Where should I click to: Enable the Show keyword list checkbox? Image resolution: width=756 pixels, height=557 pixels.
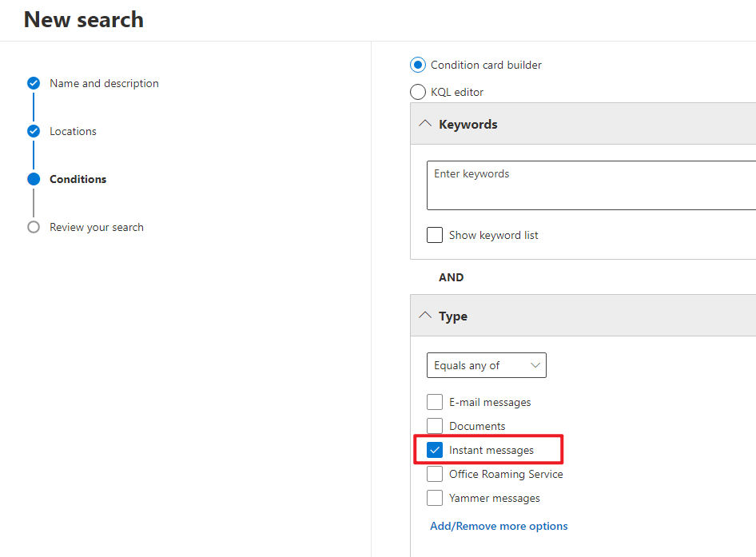pos(434,234)
